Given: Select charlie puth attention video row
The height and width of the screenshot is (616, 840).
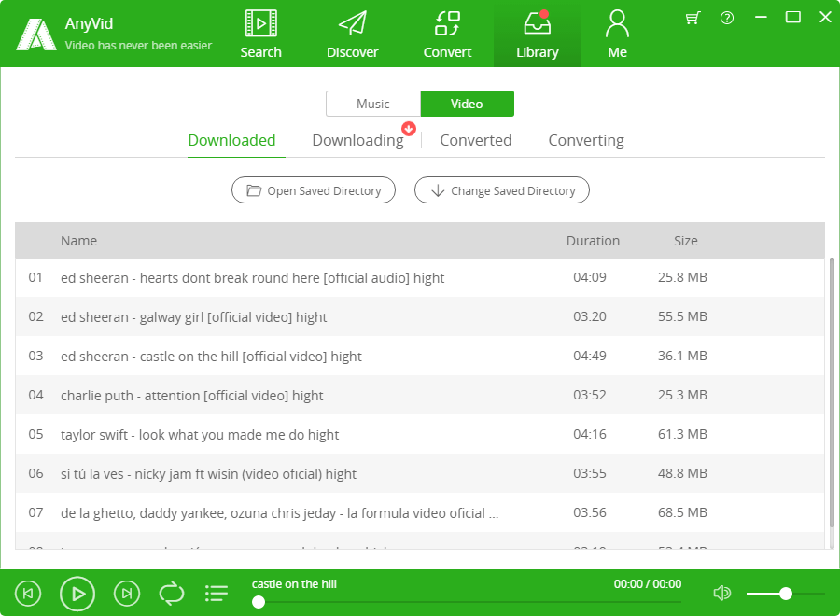Looking at the screenshot, I should pyautogui.click(x=420, y=395).
